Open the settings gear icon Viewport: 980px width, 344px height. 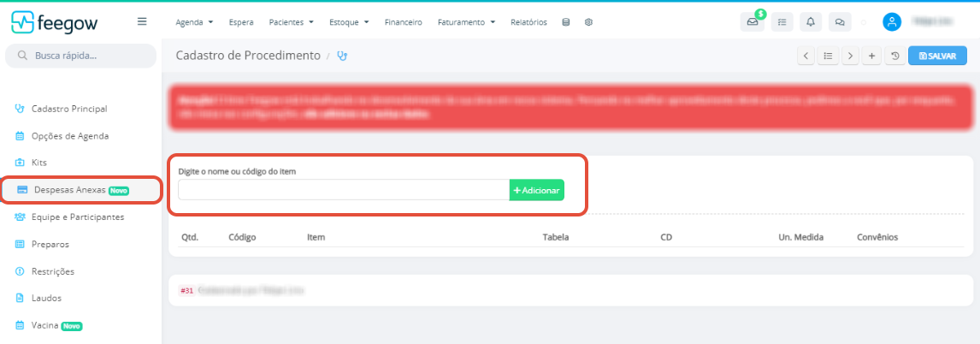[588, 22]
